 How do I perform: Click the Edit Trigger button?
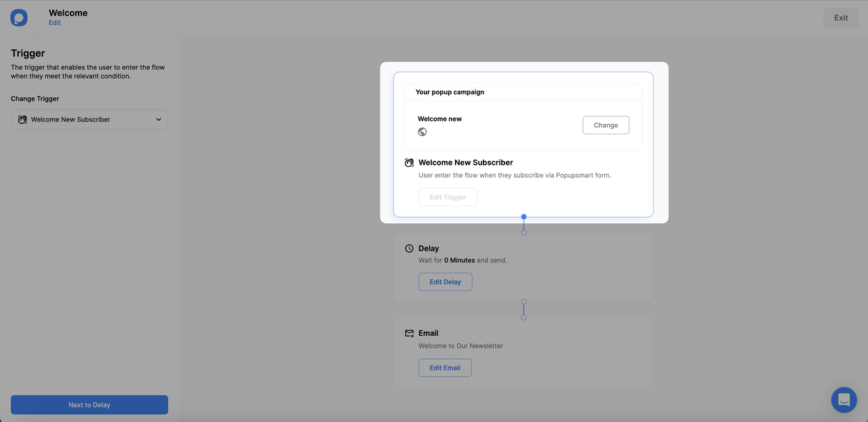(448, 197)
